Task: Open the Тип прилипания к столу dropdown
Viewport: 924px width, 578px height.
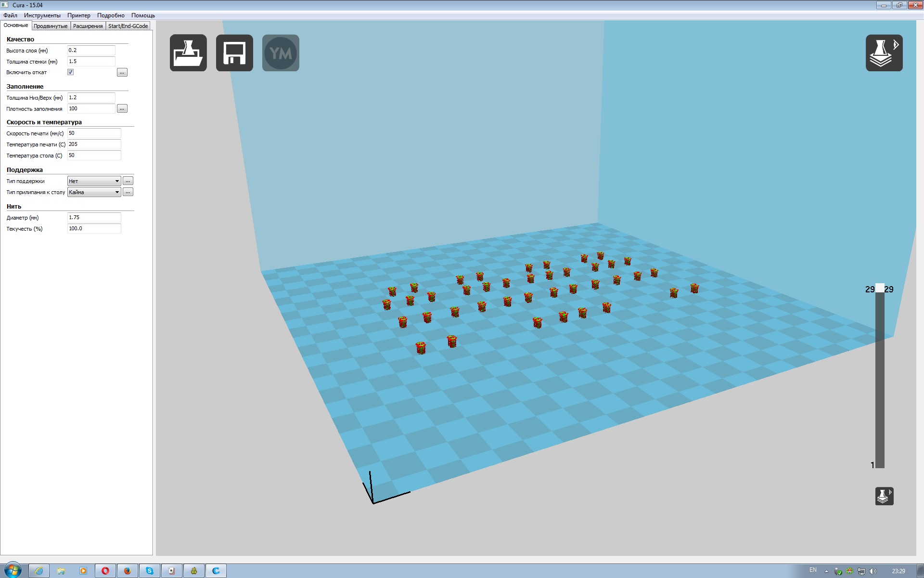Action: click(x=94, y=192)
